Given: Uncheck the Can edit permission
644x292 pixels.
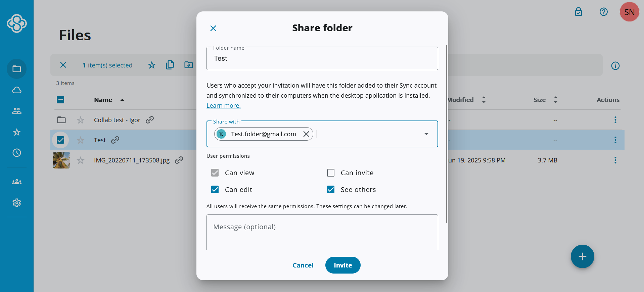Looking at the screenshot, I should click(x=215, y=189).
